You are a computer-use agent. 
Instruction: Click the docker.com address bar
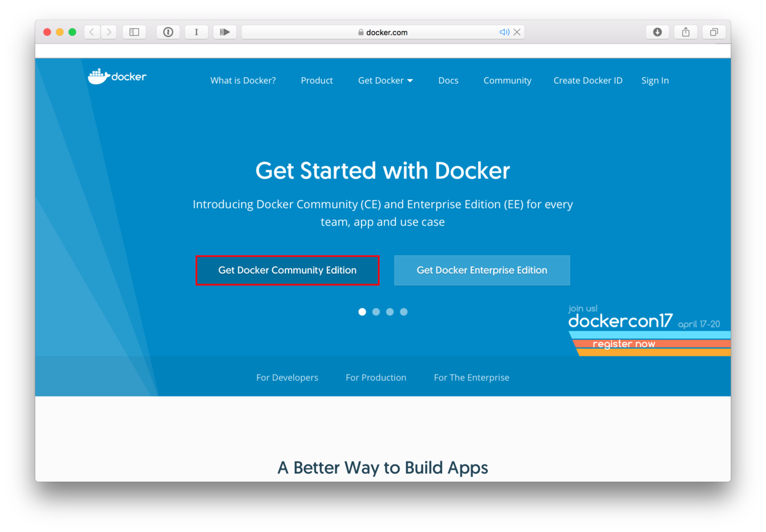383,32
